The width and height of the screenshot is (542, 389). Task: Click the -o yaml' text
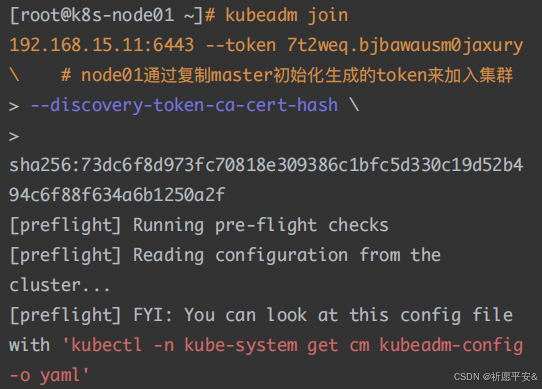49,375
